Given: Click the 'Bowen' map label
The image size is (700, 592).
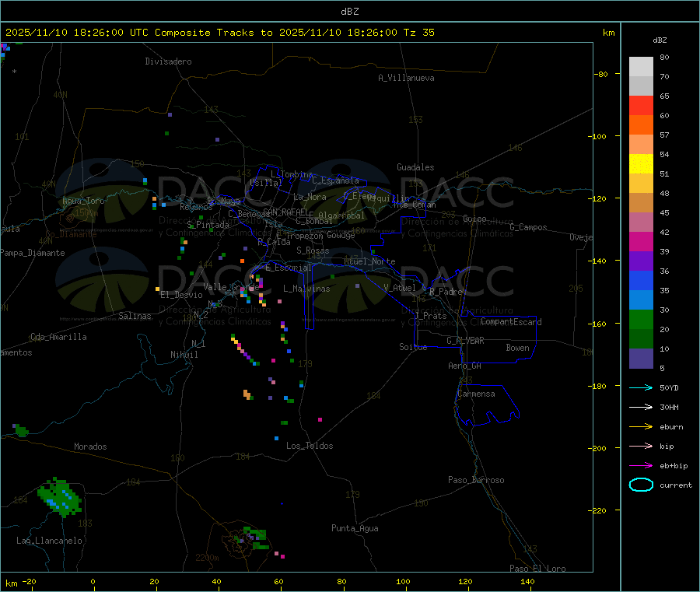Looking at the screenshot, I should tap(518, 348).
